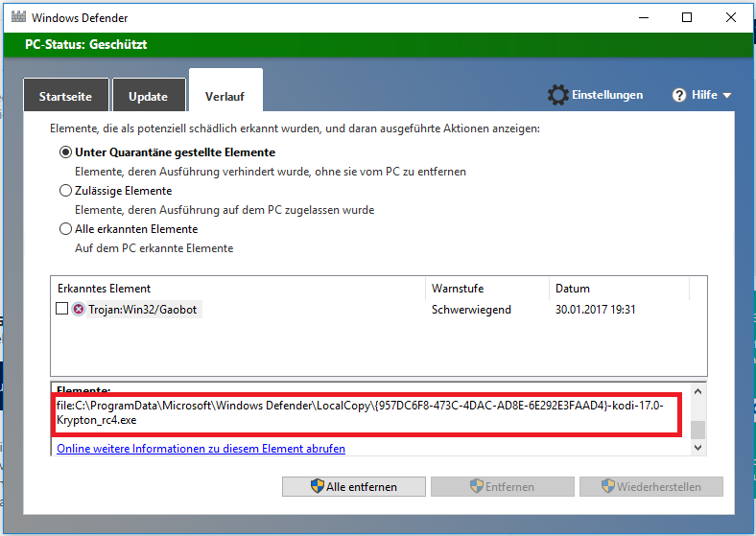
Task: Close the Windows Defender window
Action: pos(730,18)
